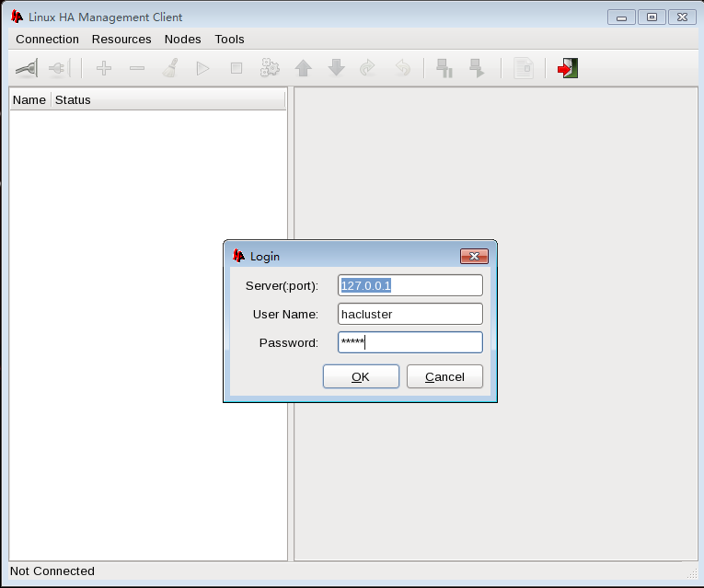Click the Move Up arrow icon
This screenshot has width=704, height=588.
coord(303,68)
